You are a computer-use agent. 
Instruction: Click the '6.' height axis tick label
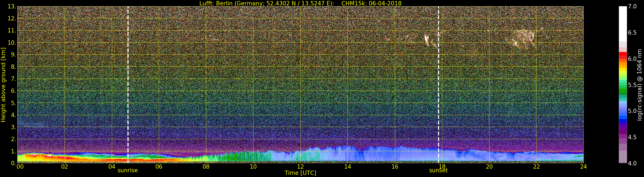coord(14,91)
